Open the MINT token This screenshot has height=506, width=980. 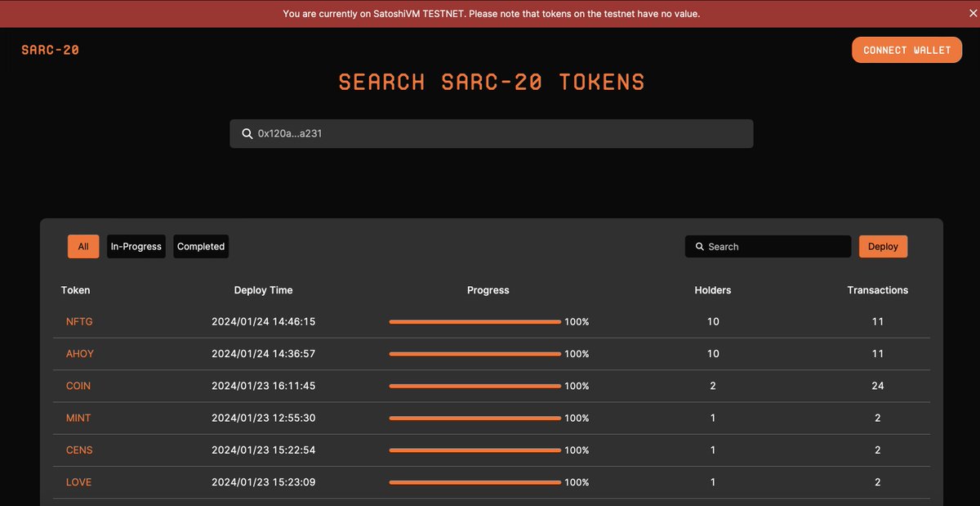point(78,418)
